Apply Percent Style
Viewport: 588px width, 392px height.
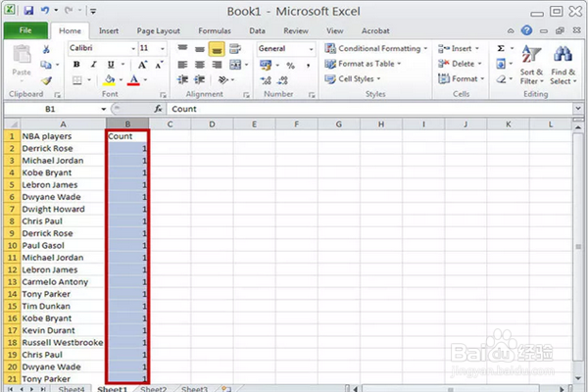tap(291, 66)
